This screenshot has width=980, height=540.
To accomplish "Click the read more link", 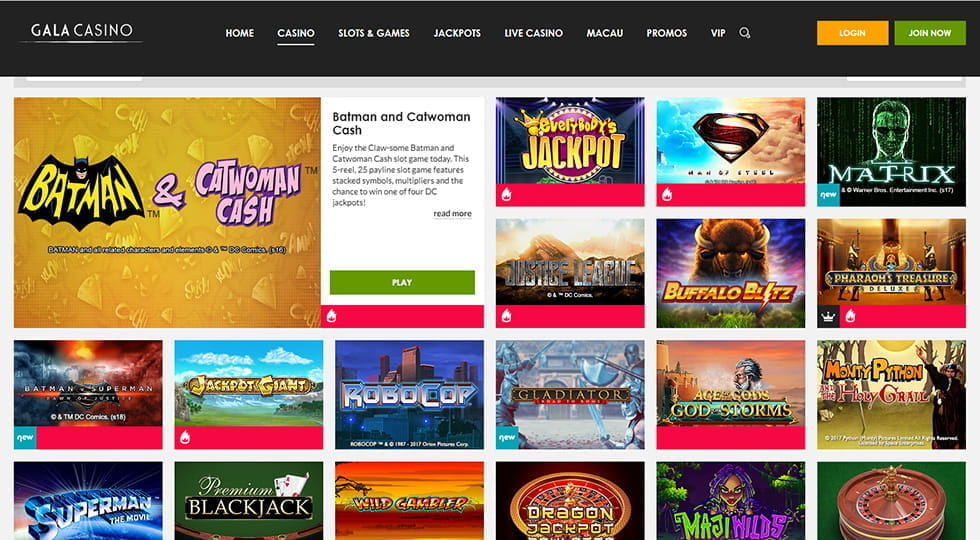I will click(452, 214).
